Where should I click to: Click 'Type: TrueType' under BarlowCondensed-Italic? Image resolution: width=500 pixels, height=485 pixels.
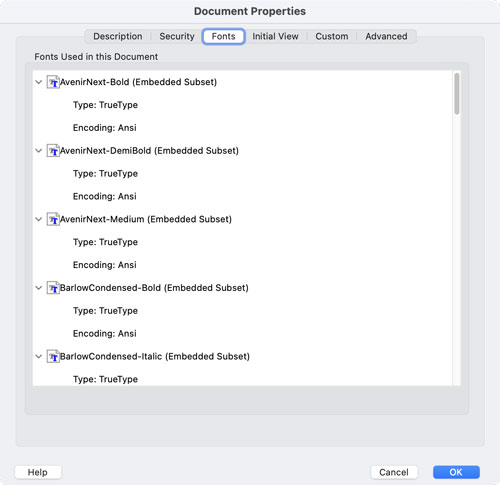pos(105,379)
